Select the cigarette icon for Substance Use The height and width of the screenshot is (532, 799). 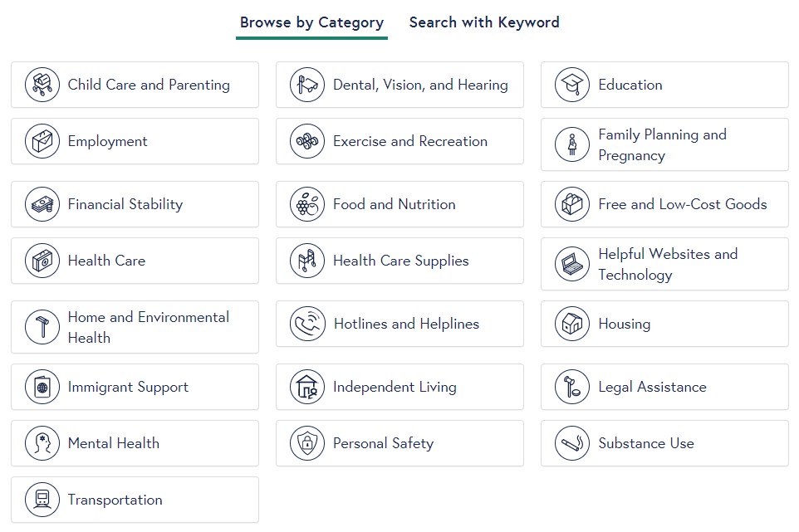(572, 443)
